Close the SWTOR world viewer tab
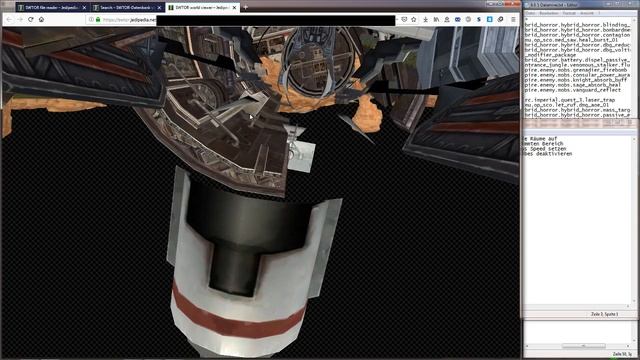Screen dimensions: 640x360 click(234, 7)
